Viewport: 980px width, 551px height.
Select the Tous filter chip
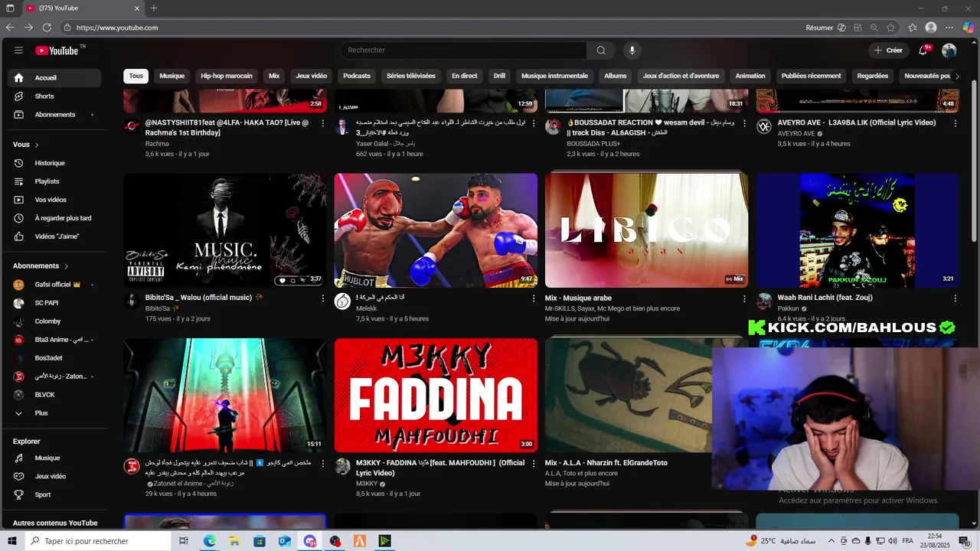(x=136, y=76)
